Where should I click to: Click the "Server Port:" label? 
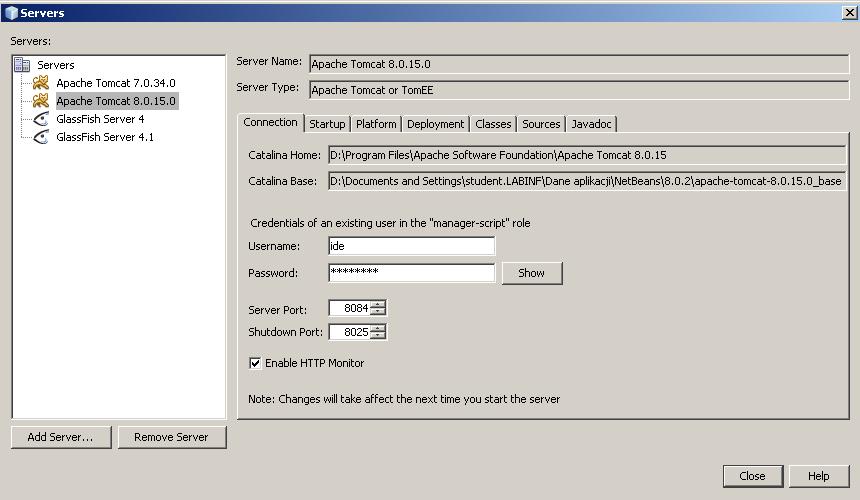coord(278,310)
